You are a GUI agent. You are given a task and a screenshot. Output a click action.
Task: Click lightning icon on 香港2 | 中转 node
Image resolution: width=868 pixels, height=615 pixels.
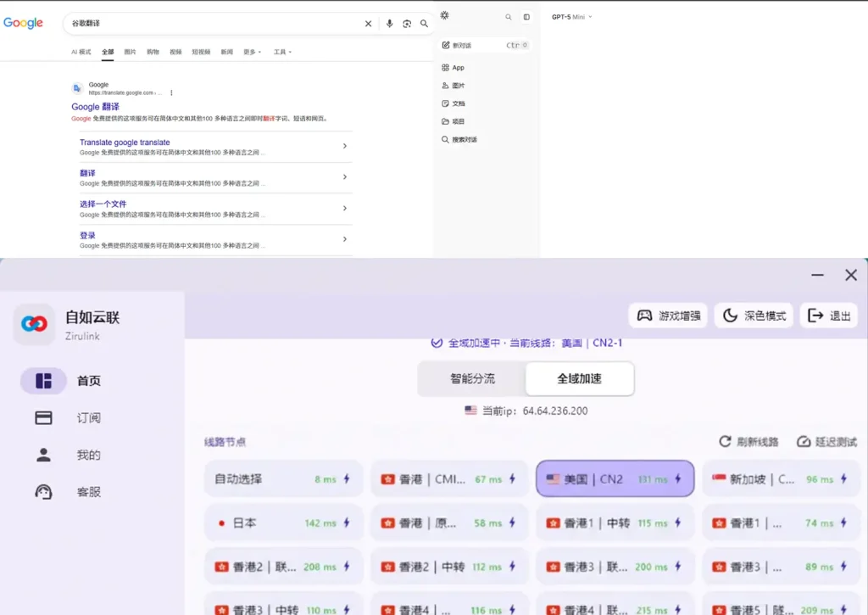click(512, 567)
